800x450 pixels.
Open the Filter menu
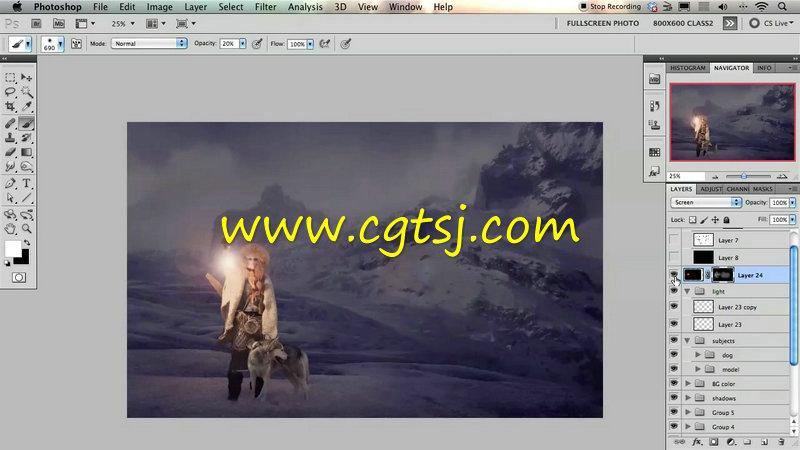[x=265, y=7]
